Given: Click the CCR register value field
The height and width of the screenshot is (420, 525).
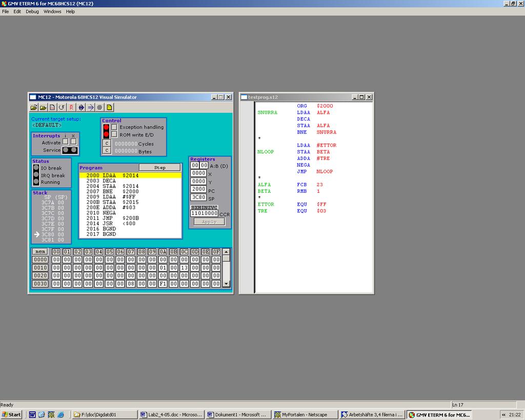Looking at the screenshot, I should pos(204,213).
